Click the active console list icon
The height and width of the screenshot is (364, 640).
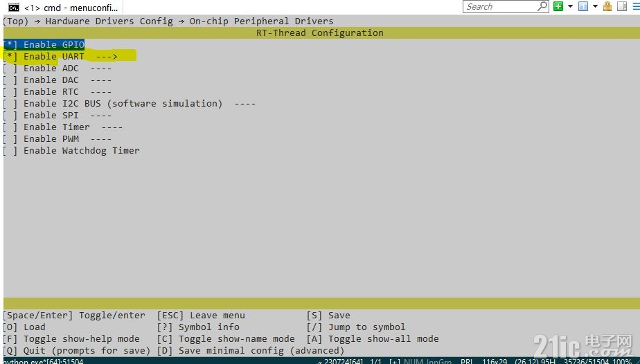click(x=583, y=6)
